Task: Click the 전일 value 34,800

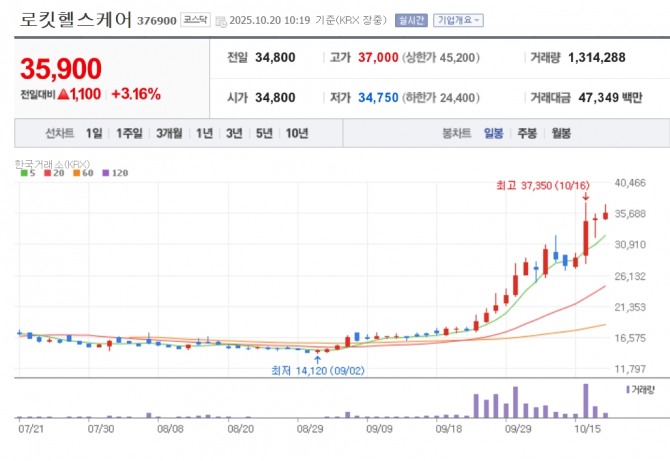Action: click(x=275, y=57)
